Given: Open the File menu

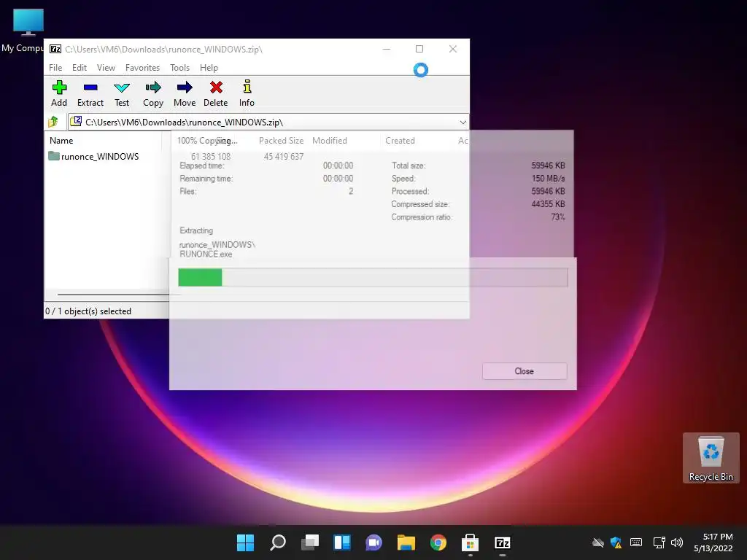Looking at the screenshot, I should (x=55, y=68).
